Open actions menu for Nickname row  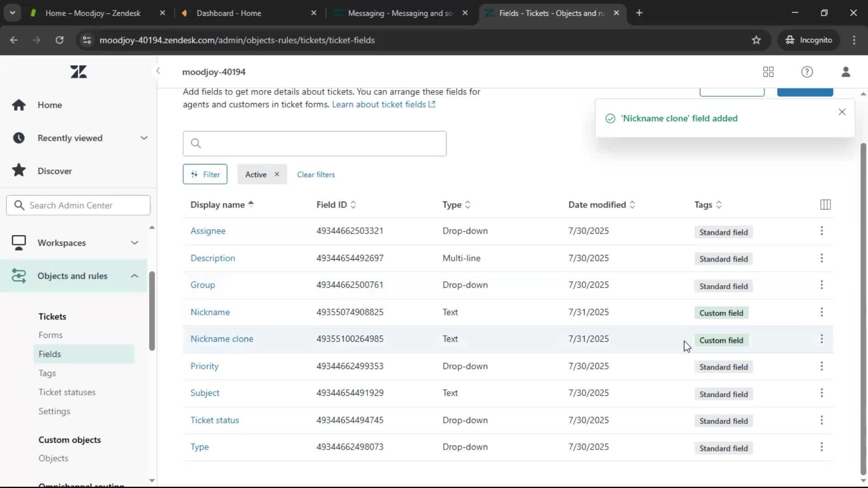[x=821, y=312]
